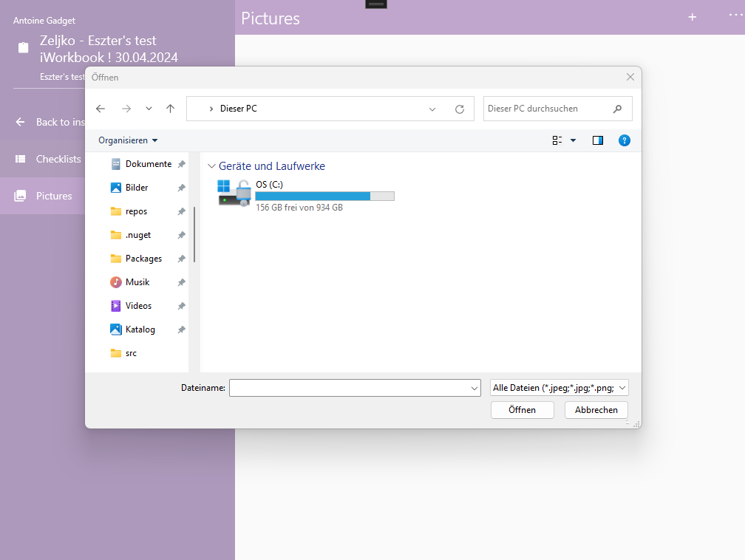Viewport: 745px width, 560px height.
Task: Unpin the Bilder folder from Quick Access
Action: 181,187
